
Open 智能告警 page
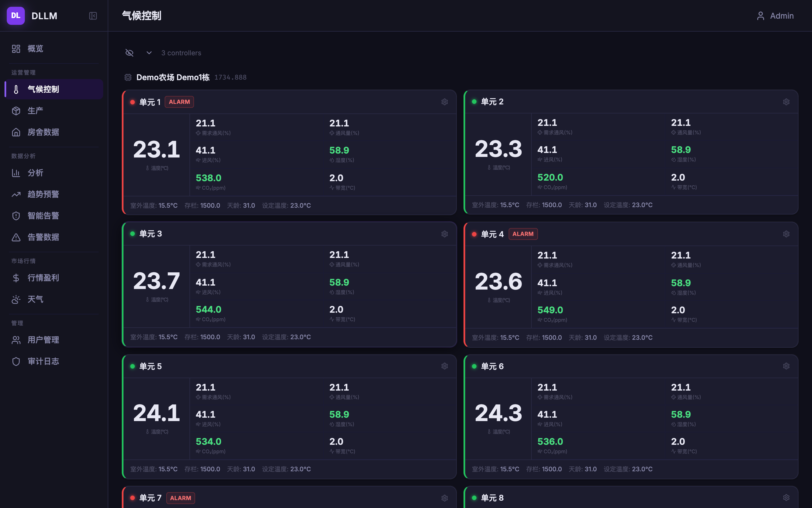click(x=54, y=216)
